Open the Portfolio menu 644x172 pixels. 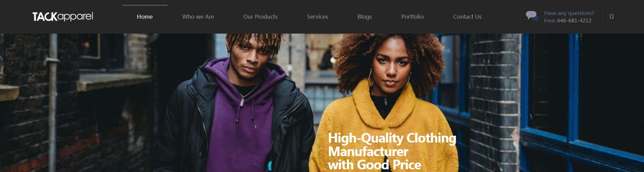point(413,17)
